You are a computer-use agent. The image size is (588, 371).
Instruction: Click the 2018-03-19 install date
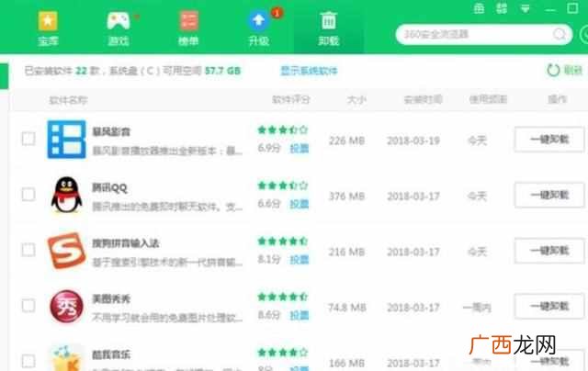click(413, 141)
